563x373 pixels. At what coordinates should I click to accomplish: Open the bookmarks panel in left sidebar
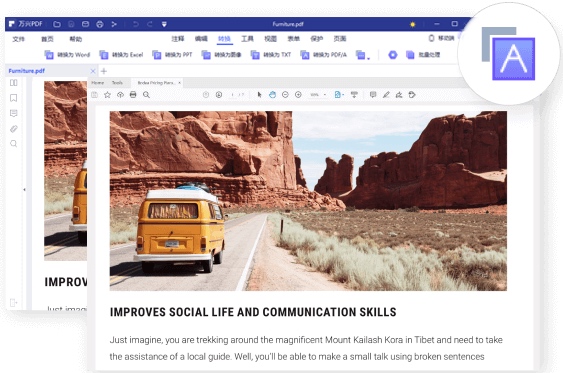[14, 98]
